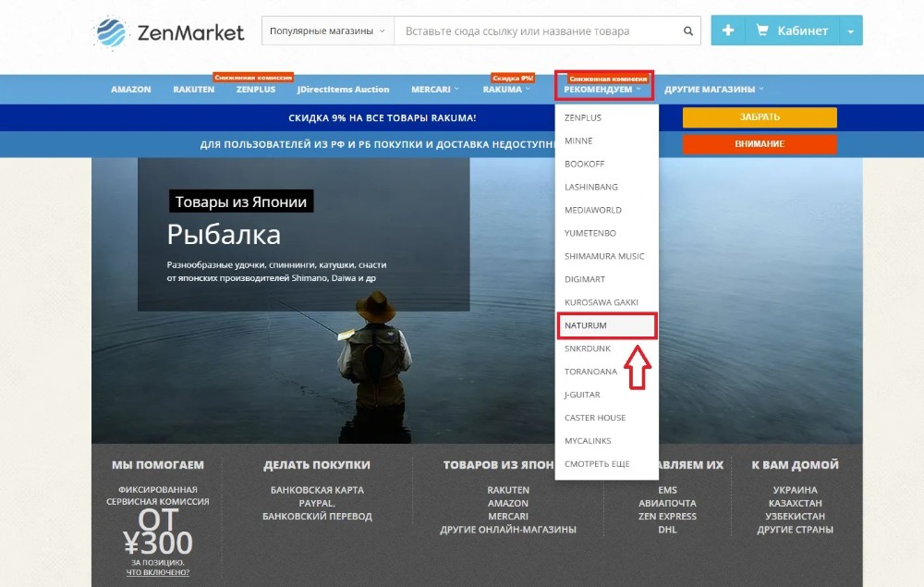Click the plus add-item button
This screenshot has height=587, width=924.
coord(728,31)
